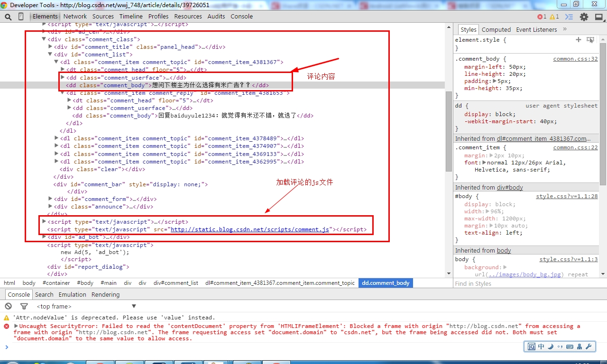Expand the div class announce node
The width and height of the screenshot is (607, 364).
50,207
